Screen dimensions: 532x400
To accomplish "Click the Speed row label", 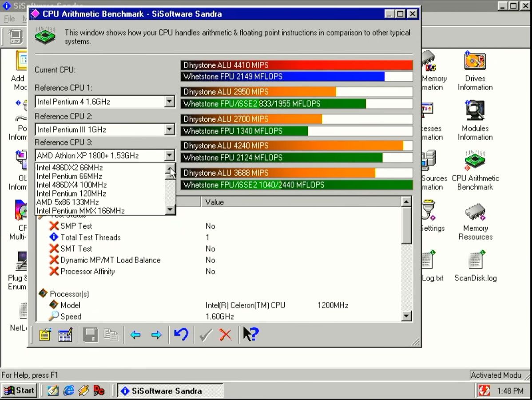I will 71,316.
